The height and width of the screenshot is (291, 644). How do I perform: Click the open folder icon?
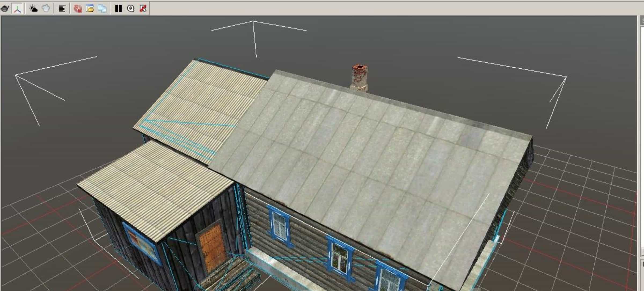click(x=90, y=9)
